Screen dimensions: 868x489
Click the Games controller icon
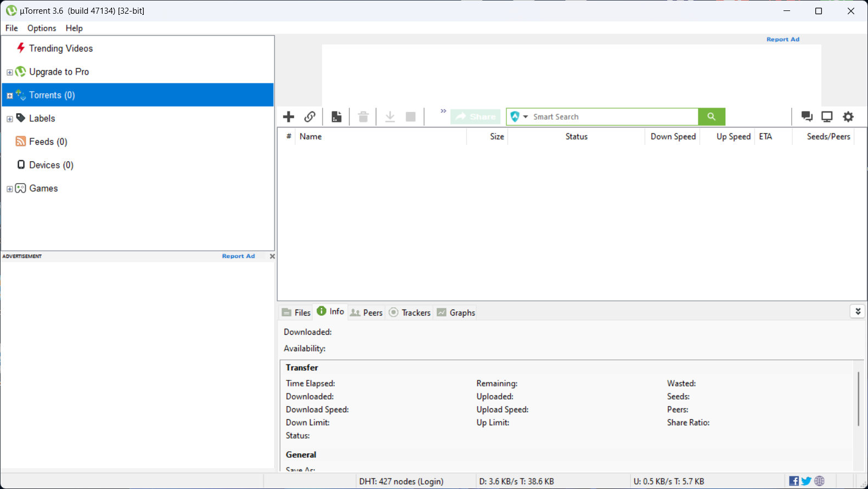[21, 188]
